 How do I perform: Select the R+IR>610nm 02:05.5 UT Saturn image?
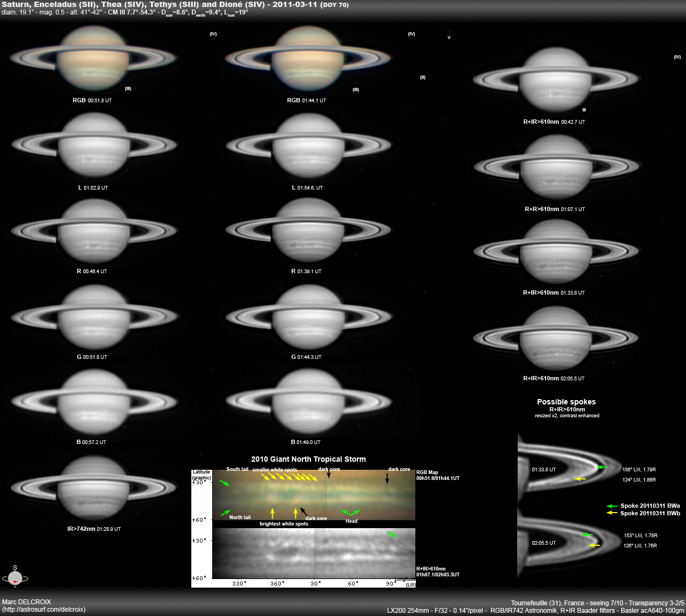(556, 338)
